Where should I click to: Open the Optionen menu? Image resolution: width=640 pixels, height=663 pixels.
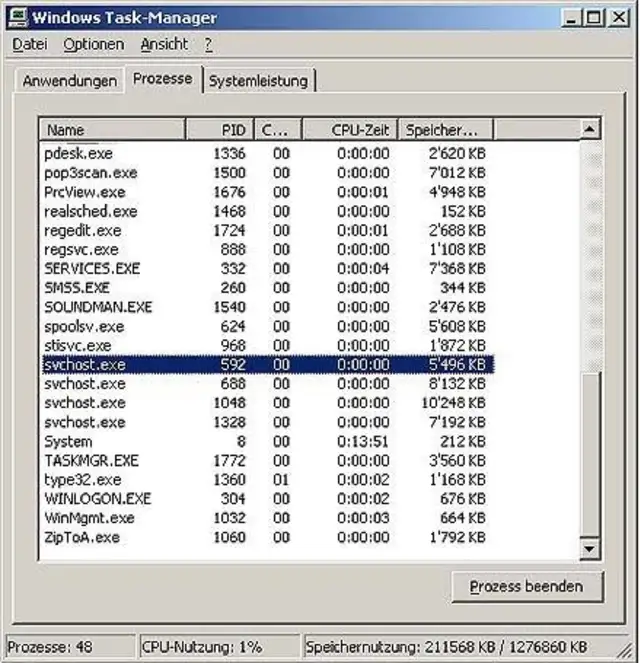tap(93, 44)
